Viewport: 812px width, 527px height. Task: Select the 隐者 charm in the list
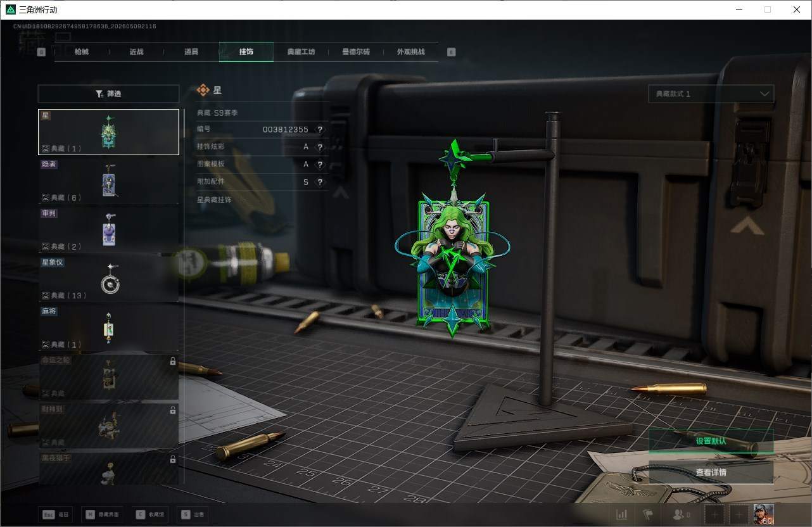[108, 181]
